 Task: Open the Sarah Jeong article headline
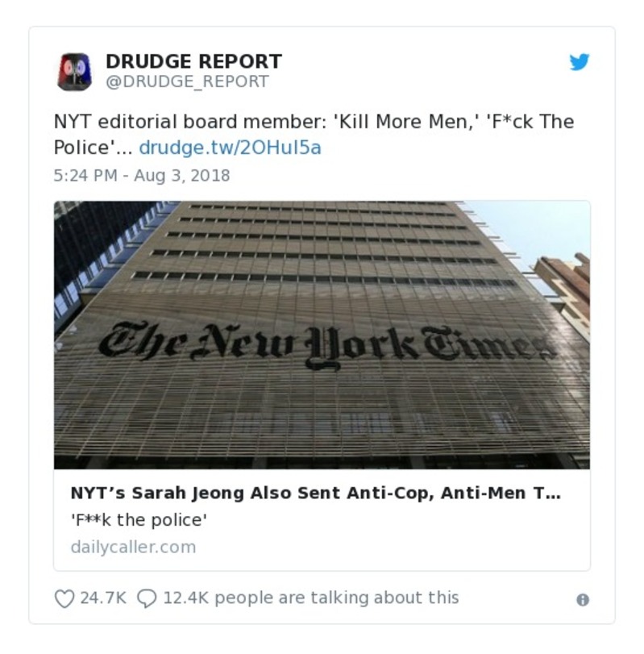(315, 493)
